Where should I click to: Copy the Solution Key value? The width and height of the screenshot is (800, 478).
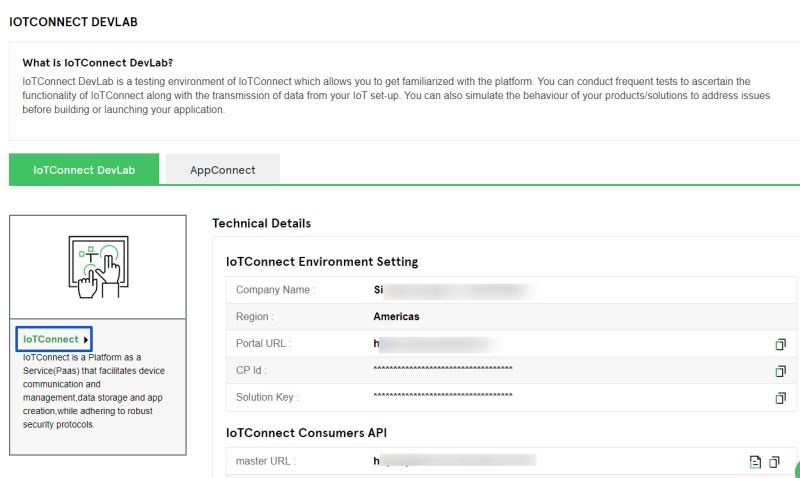pos(780,398)
